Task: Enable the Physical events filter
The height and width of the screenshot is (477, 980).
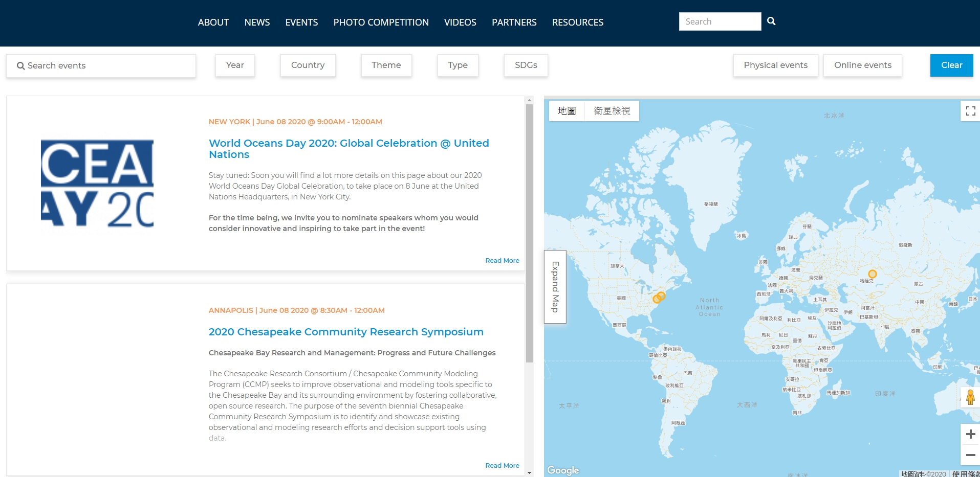Action: click(775, 65)
